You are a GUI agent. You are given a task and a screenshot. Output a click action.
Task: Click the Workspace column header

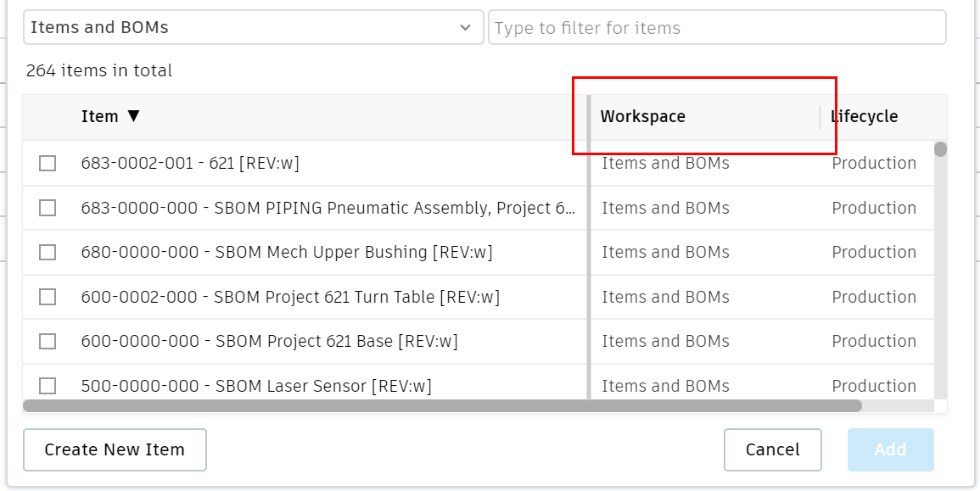pyautogui.click(x=642, y=117)
